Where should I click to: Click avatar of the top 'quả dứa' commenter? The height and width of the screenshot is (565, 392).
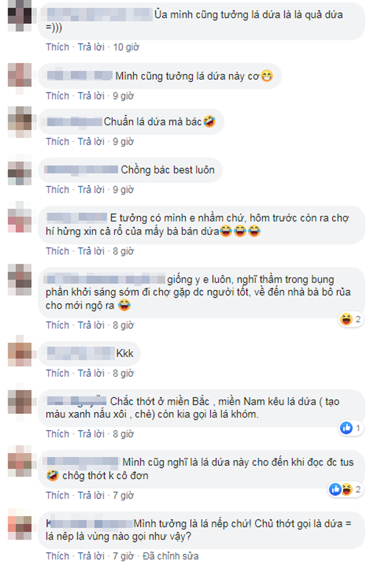[x=20, y=15]
